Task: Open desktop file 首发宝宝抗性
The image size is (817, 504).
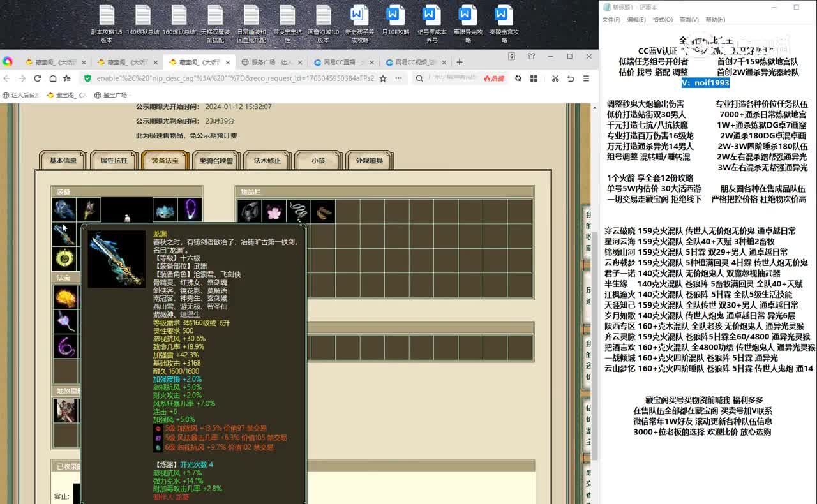Action: point(288,24)
